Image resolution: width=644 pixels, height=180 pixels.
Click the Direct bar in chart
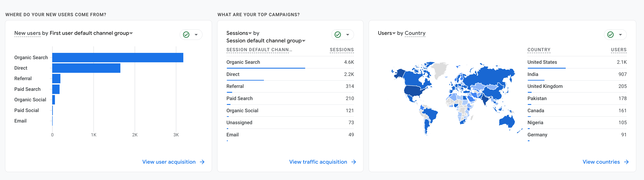coord(86,68)
